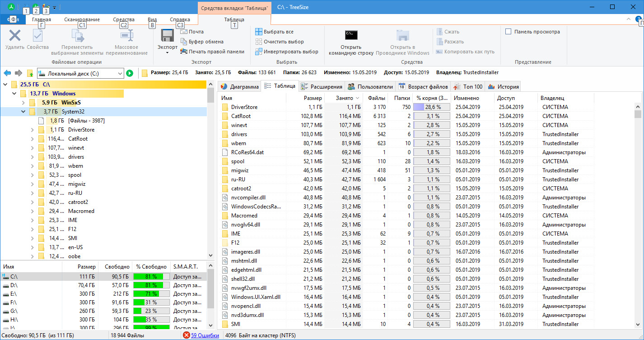Screen dimensions: 644x340
Task: Click the green scan start button
Action: [x=130, y=73]
